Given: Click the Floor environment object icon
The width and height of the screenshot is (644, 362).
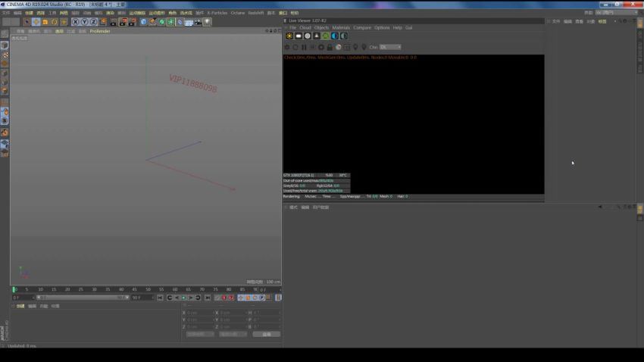Looking at the screenshot, I should pyautogui.click(x=189, y=22).
